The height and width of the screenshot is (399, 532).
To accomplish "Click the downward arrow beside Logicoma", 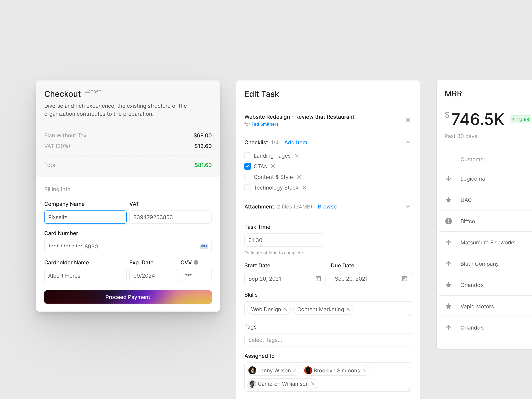I will coord(449,178).
